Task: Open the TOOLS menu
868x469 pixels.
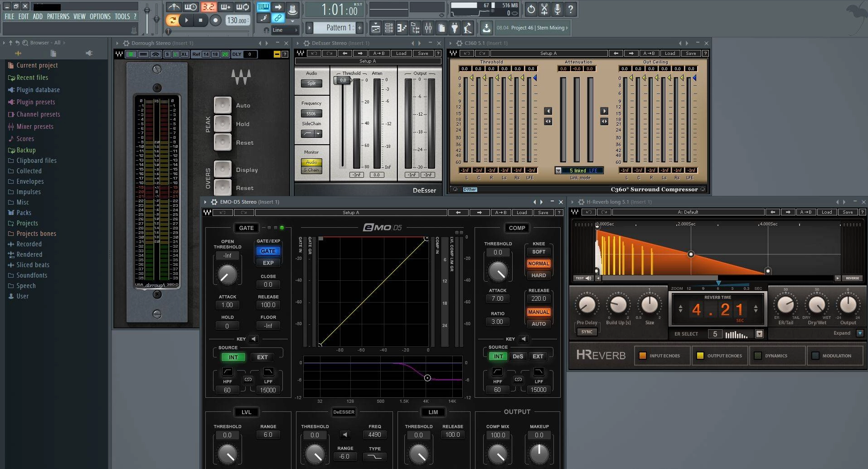Action: point(122,16)
